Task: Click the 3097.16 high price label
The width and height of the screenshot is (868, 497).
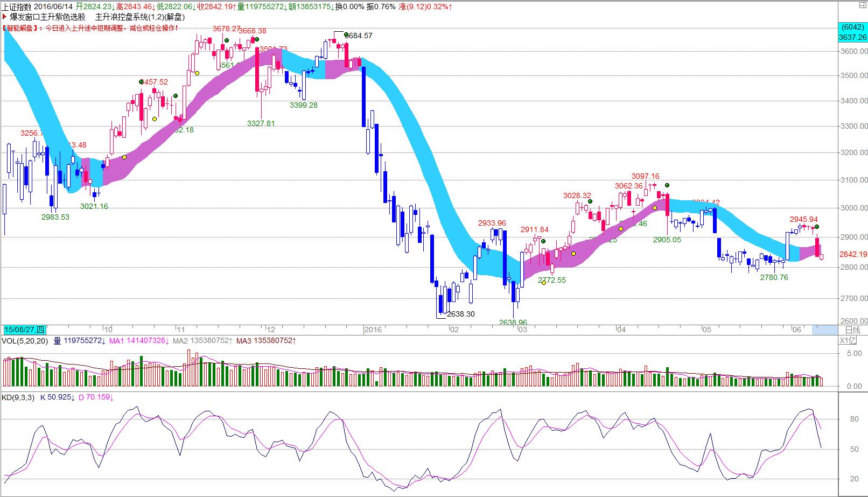Action: coord(646,176)
